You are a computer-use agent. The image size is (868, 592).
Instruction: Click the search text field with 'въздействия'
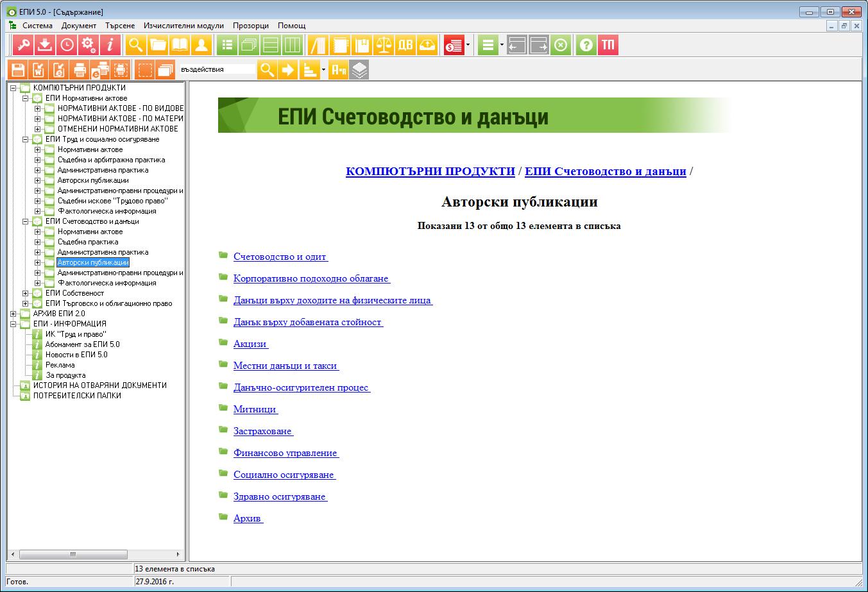(217, 69)
